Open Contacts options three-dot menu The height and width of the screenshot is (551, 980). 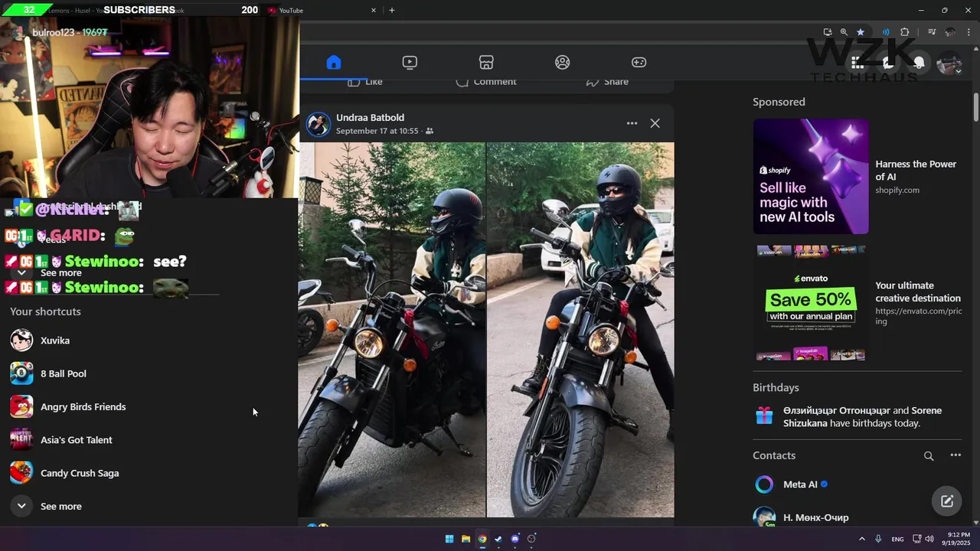(955, 455)
